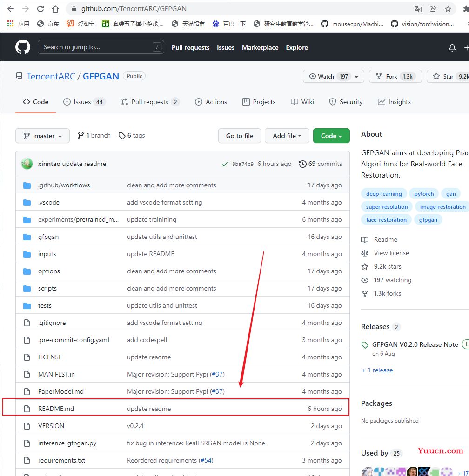469x476 pixels.
Task: Click the browser address bar URL
Action: click(x=134, y=9)
